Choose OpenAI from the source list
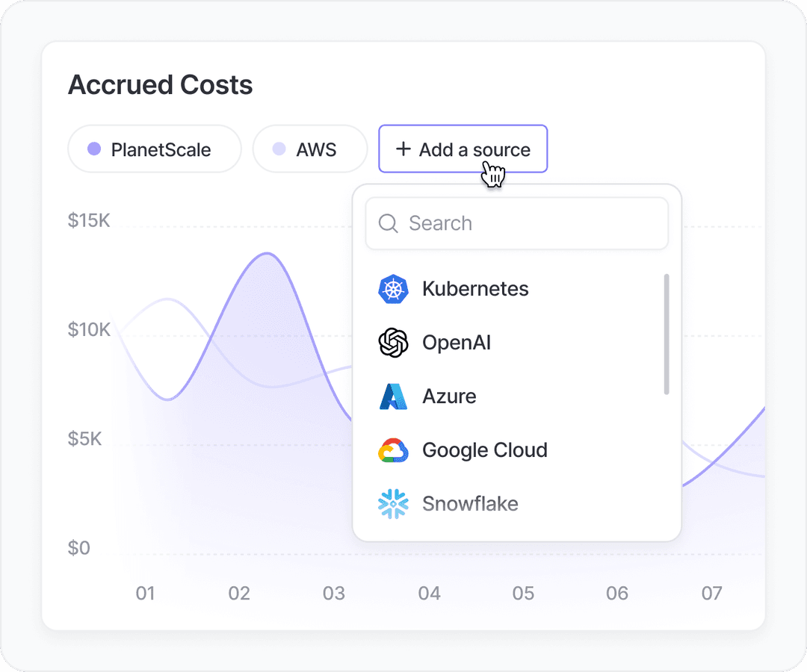807x672 pixels. click(457, 343)
